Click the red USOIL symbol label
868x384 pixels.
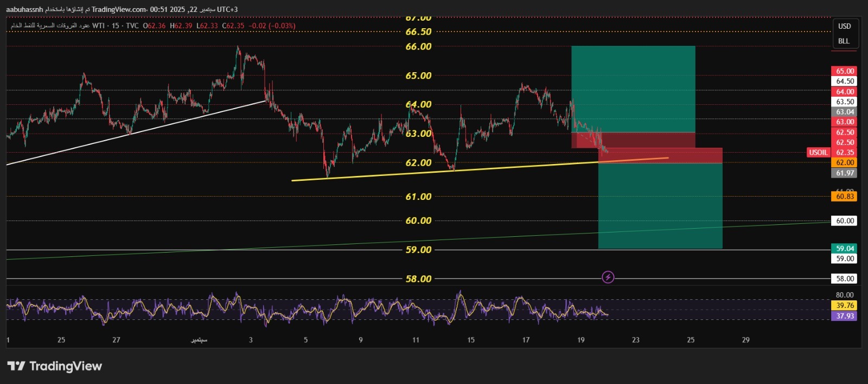coord(818,153)
